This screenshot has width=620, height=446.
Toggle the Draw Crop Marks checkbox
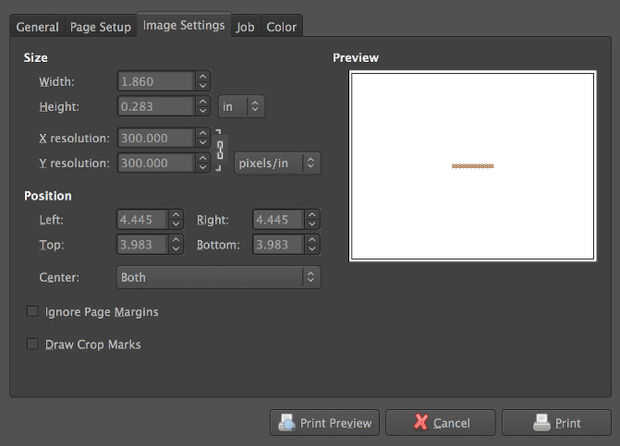(x=33, y=344)
